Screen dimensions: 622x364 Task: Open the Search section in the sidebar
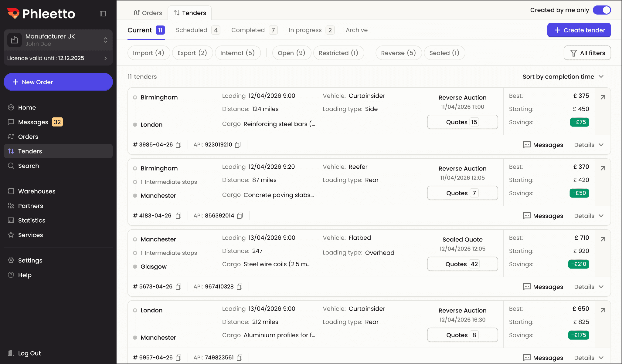[x=29, y=166]
